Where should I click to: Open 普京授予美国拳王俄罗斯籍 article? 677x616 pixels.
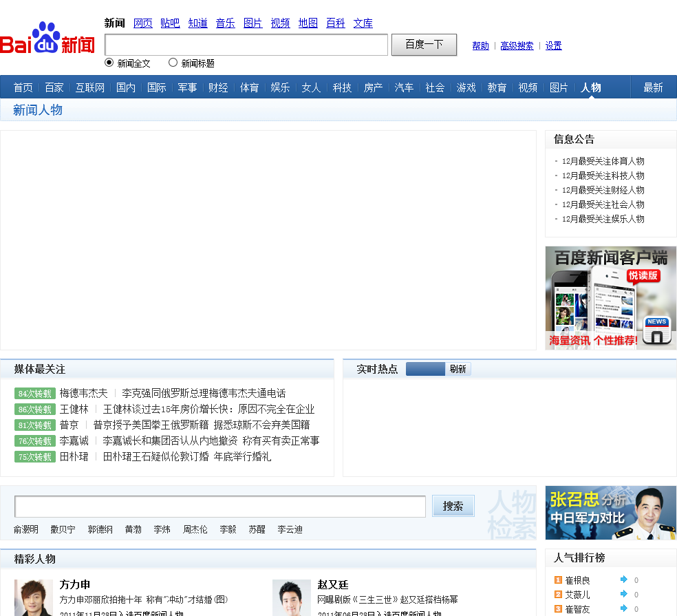[201, 425]
